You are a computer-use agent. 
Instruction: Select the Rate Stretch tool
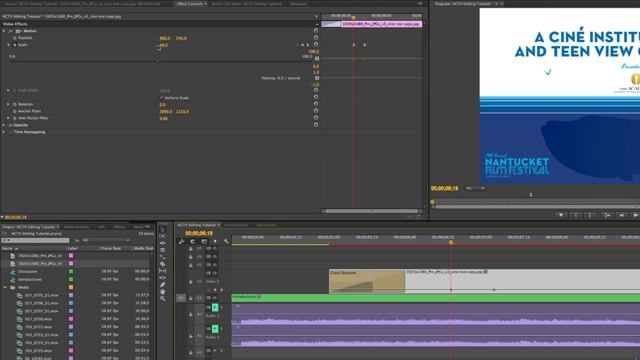pyautogui.click(x=163, y=257)
